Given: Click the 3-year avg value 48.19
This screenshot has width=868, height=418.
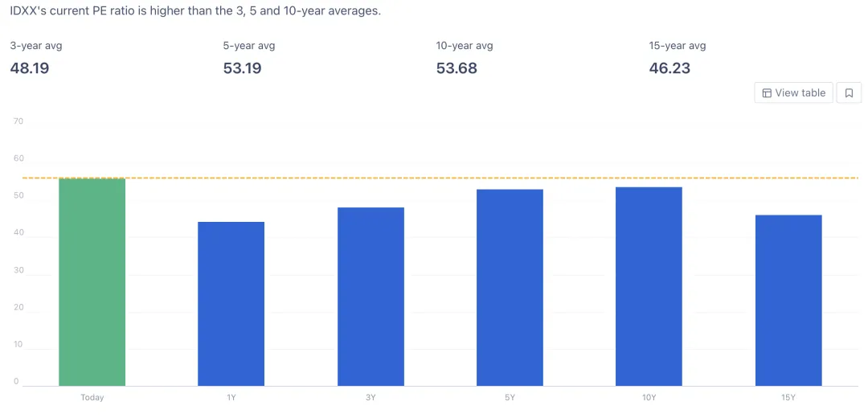Looking at the screenshot, I should coord(30,68).
